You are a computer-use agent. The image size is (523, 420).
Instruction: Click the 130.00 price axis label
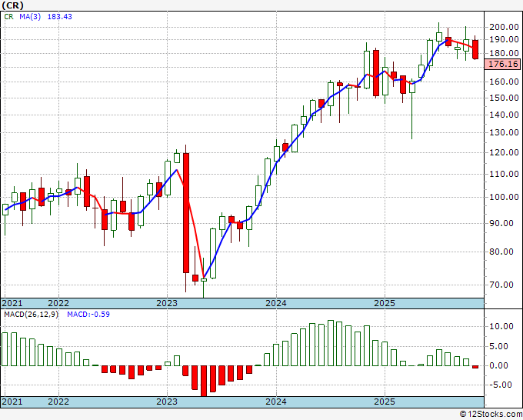coord(504,132)
